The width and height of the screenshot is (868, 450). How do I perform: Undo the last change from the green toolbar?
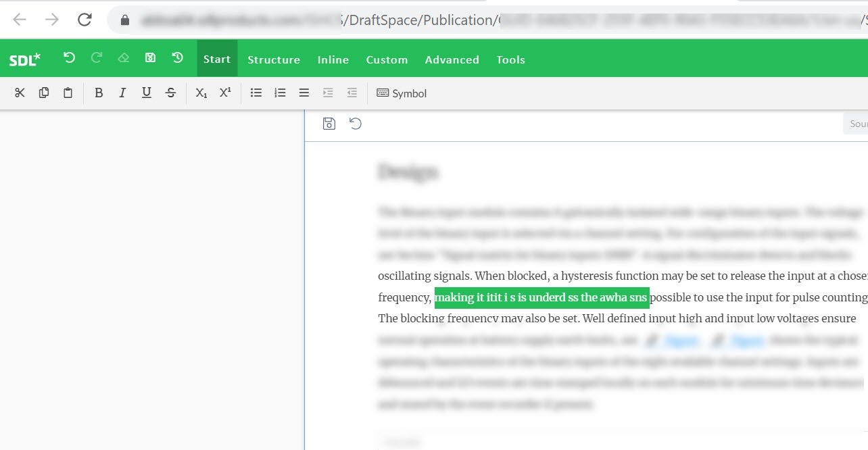69,58
